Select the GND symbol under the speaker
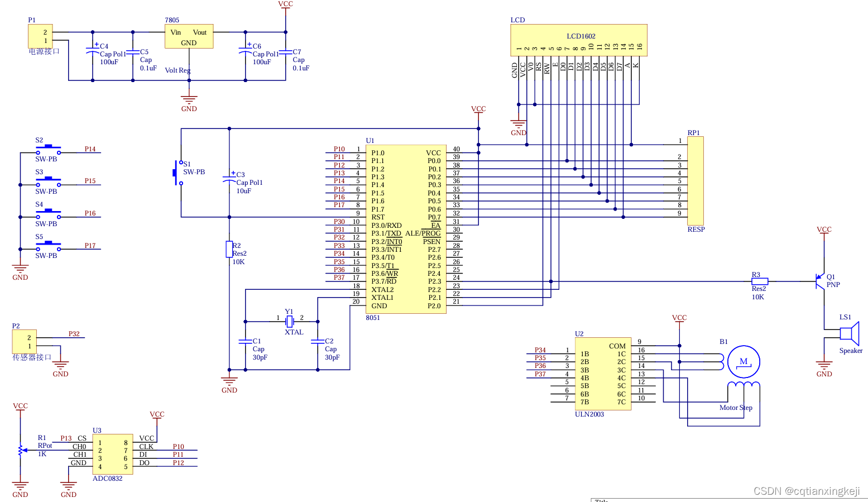 (x=824, y=368)
